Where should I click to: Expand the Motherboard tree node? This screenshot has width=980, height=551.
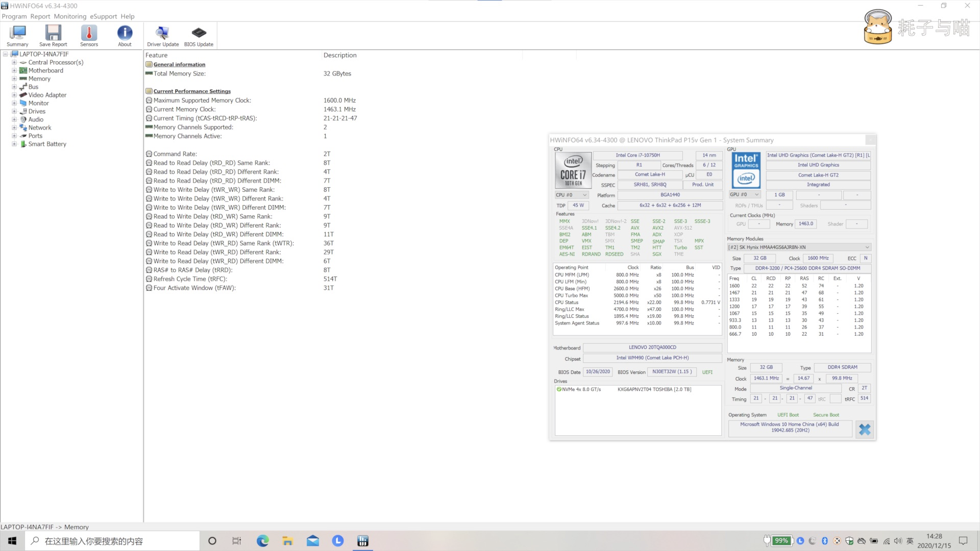click(14, 70)
